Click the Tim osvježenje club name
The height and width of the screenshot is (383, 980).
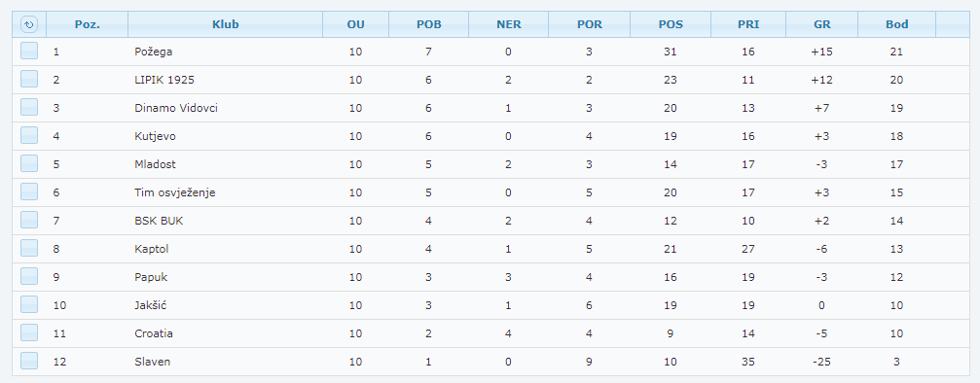pos(175,192)
